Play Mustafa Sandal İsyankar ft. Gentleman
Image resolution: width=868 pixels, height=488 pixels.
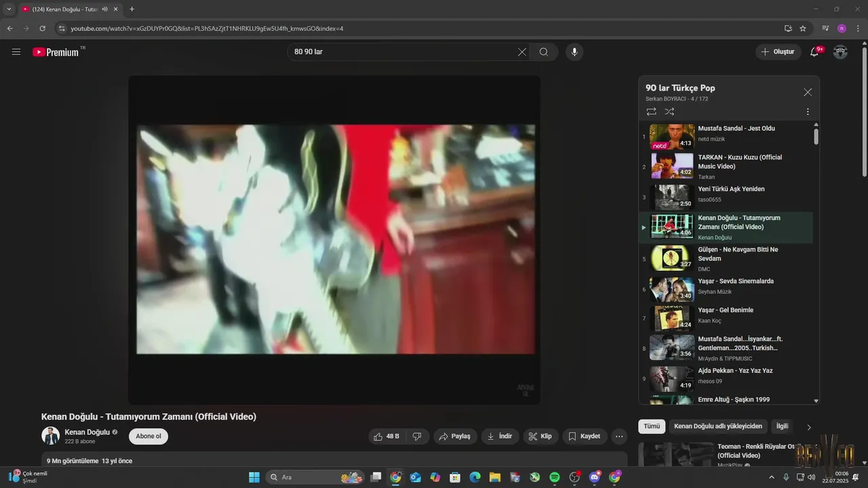point(726,348)
